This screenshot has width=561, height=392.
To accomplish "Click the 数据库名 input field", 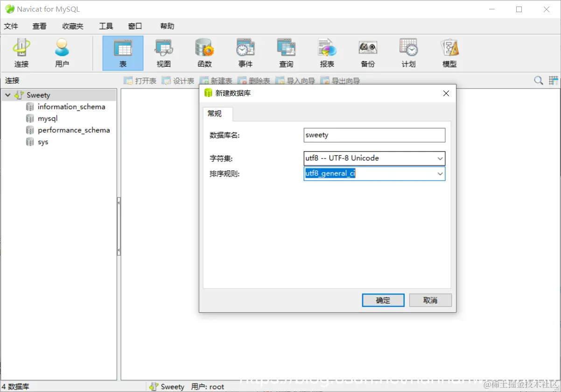I will point(374,135).
